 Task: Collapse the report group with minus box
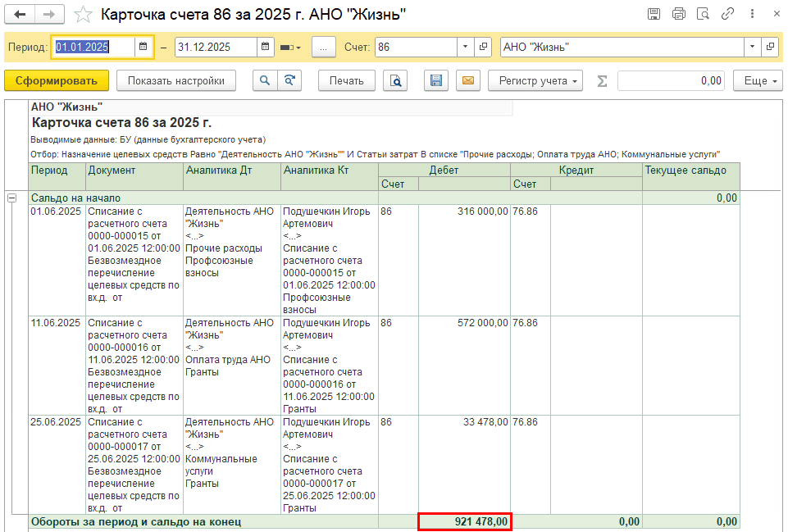pyautogui.click(x=11, y=198)
